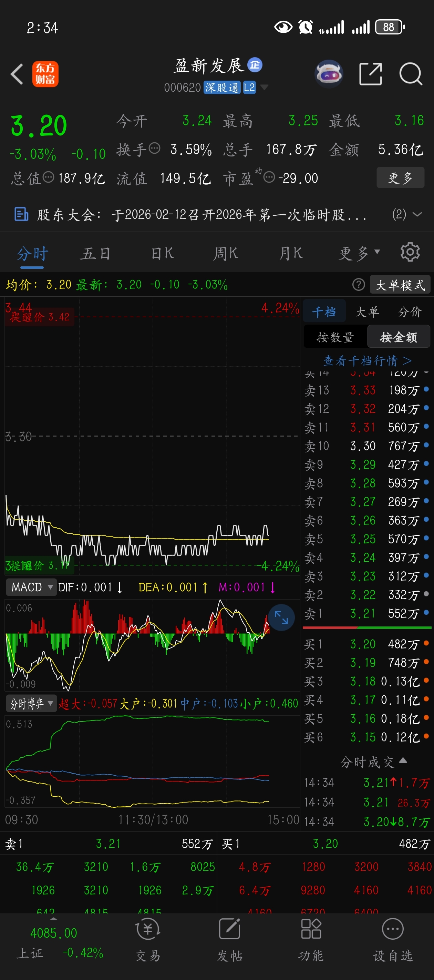This screenshot has height=980, width=434.
Task: Open the 更多 chart period dropdown
Action: point(359,253)
